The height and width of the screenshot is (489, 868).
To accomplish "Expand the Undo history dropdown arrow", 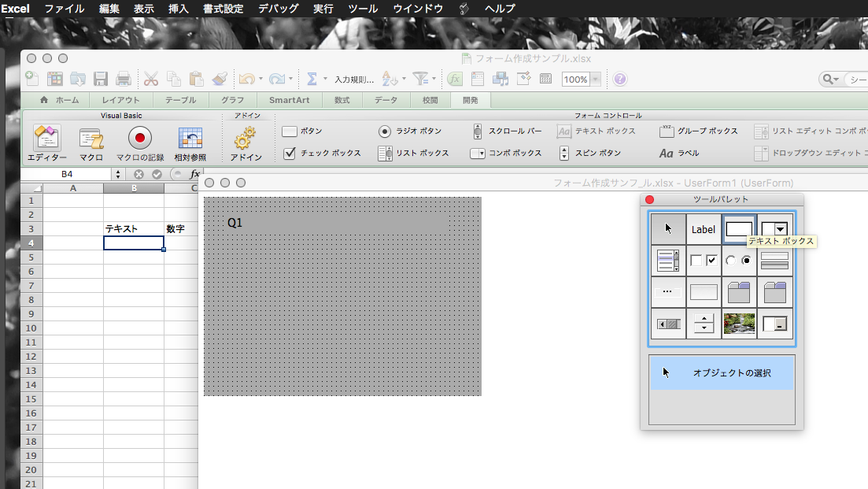I will [x=260, y=80].
